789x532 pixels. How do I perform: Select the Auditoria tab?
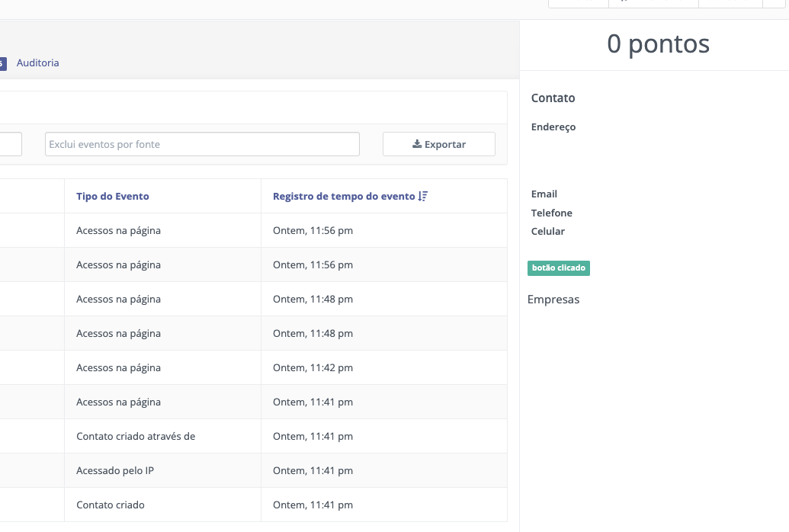(x=37, y=62)
